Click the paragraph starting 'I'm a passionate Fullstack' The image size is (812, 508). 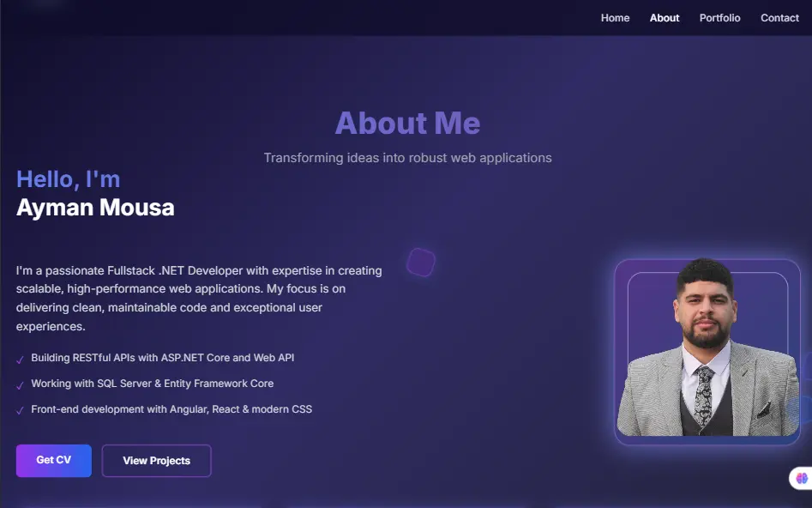coord(199,298)
